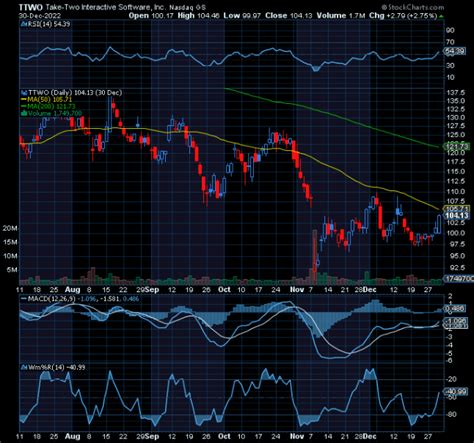The height and width of the screenshot is (443, 474).
Task: Click the -6 level on the MACD scale
Action: (450, 360)
